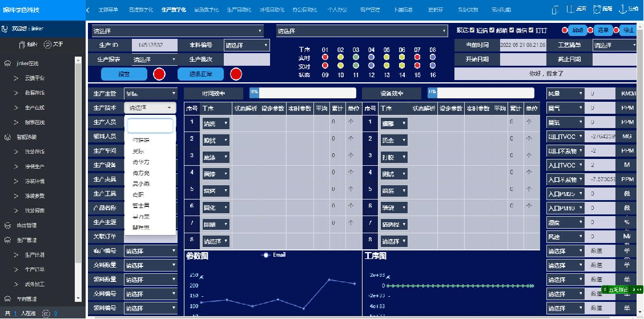Image resolution: width=644 pixels, height=319 pixels.
Task: Click the 桌面 desktop icon in top bar
Action: (571, 9)
